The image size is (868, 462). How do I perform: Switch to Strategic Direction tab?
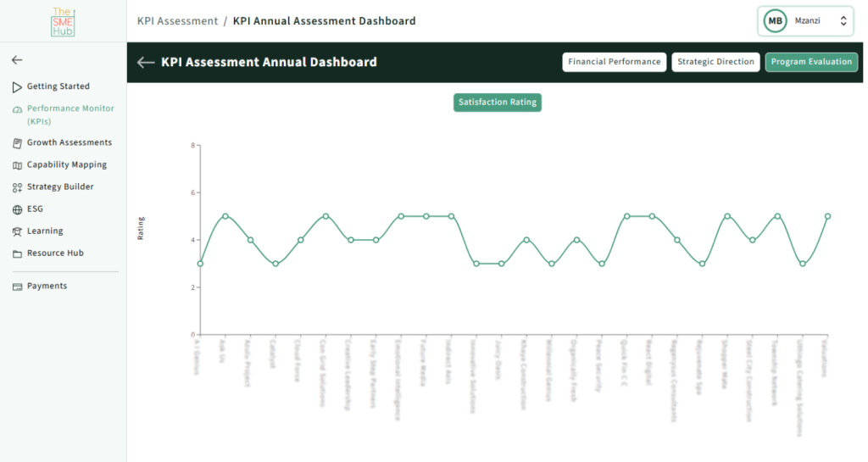coord(715,62)
